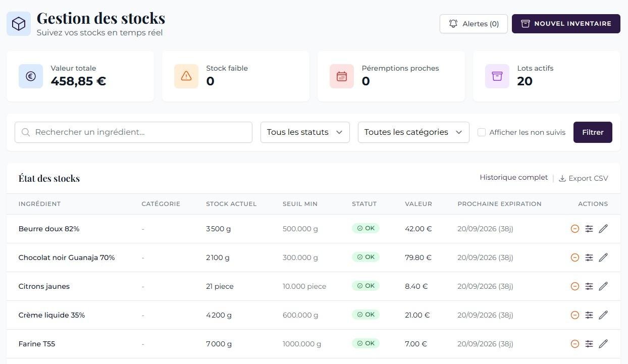Select the Chocolat noir Guanaja 70% name

tap(67, 257)
